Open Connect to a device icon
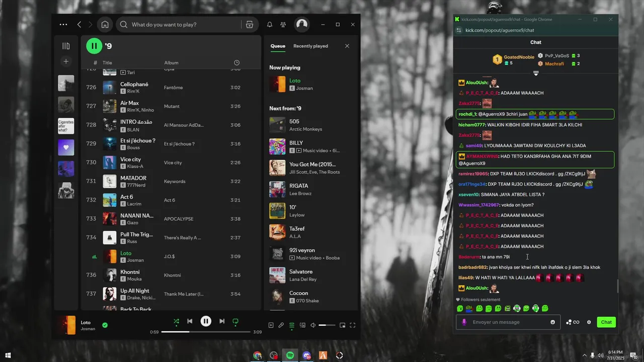This screenshot has height=362, width=644. tap(302, 325)
